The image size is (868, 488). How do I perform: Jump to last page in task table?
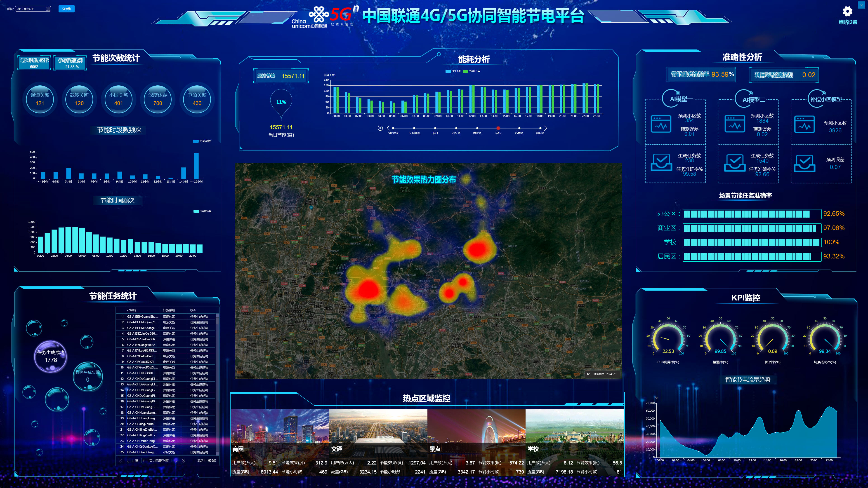pos(183,460)
